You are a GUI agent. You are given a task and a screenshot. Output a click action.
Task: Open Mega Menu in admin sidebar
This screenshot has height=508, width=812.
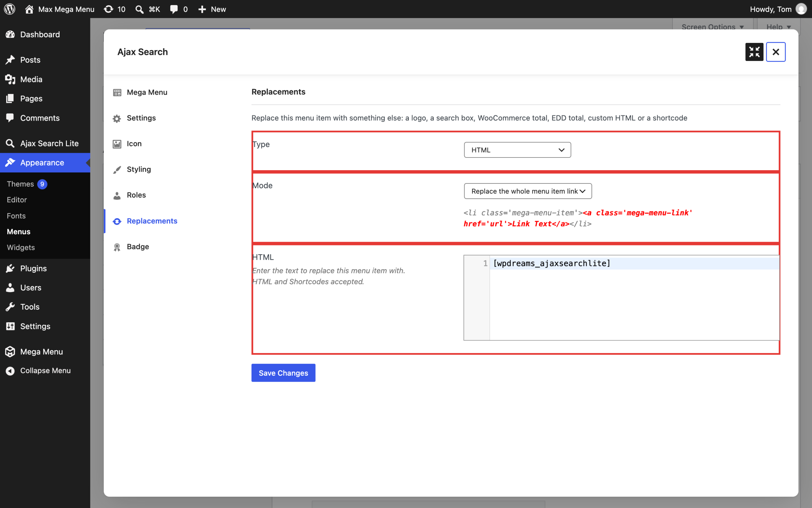click(45, 352)
